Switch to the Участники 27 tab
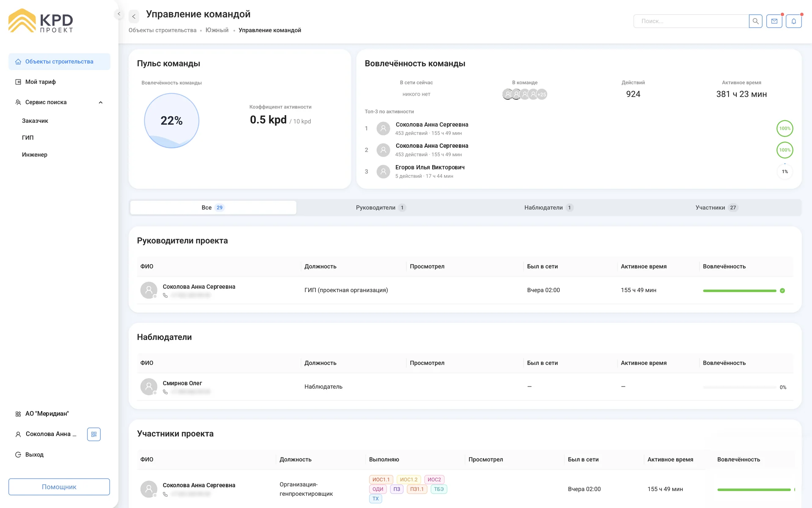 (x=716, y=207)
